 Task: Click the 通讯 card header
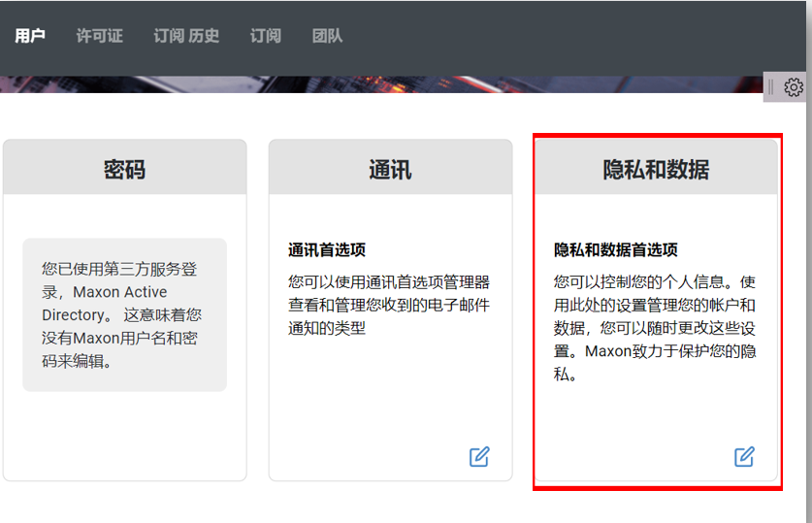[x=390, y=167]
